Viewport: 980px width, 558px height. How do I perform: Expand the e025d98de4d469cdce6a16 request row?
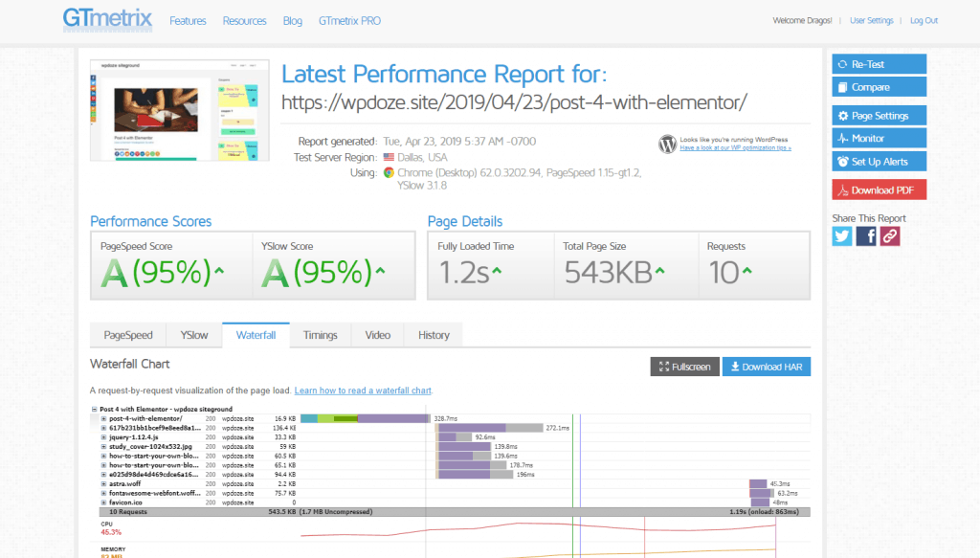[103, 475]
